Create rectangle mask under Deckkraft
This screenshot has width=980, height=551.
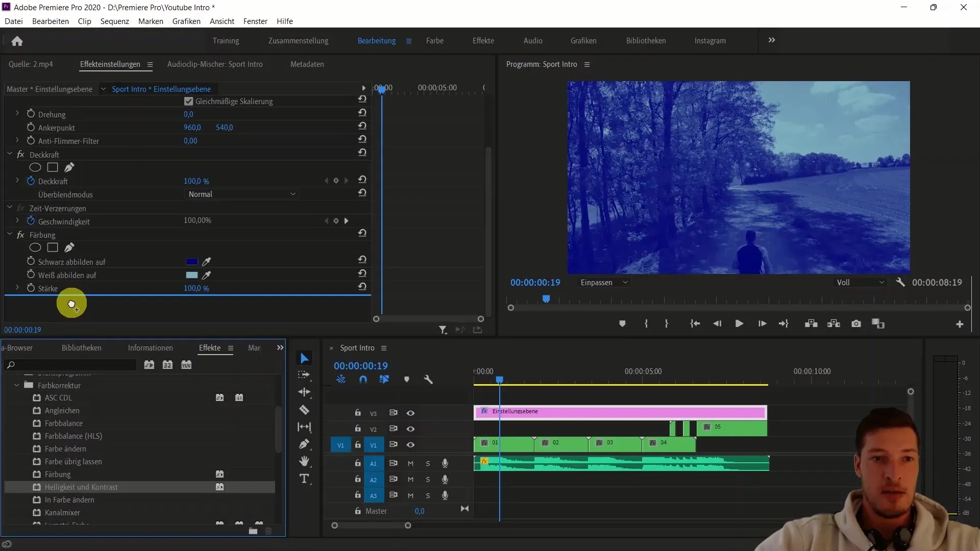click(x=53, y=167)
